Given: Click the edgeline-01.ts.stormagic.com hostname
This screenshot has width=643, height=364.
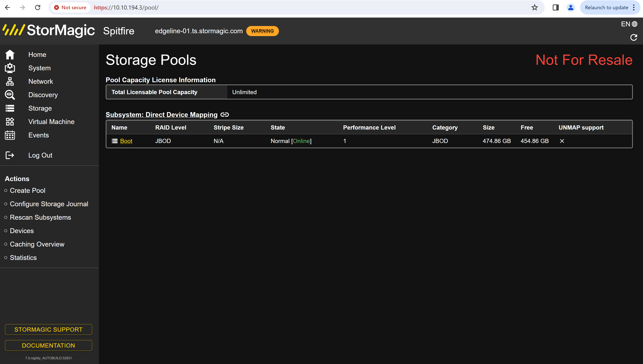Looking at the screenshot, I should [x=199, y=31].
